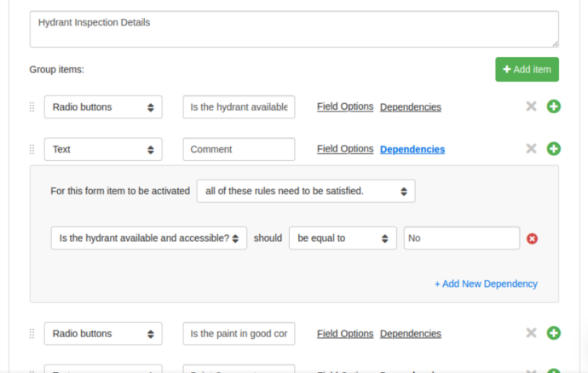Select the dependency field 'Is the hydrant available and accessible?'
This screenshot has height=373, width=588.
coord(149,238)
